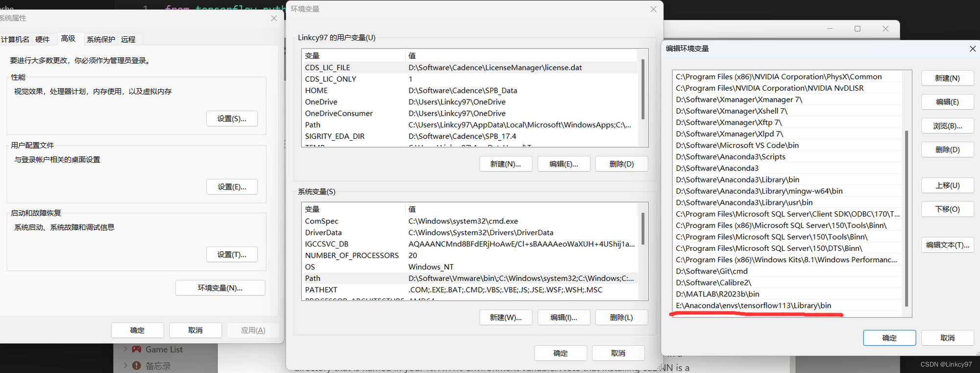The image size is (980, 373).
Task: Close the 系统属性 window
Action: 274,18
